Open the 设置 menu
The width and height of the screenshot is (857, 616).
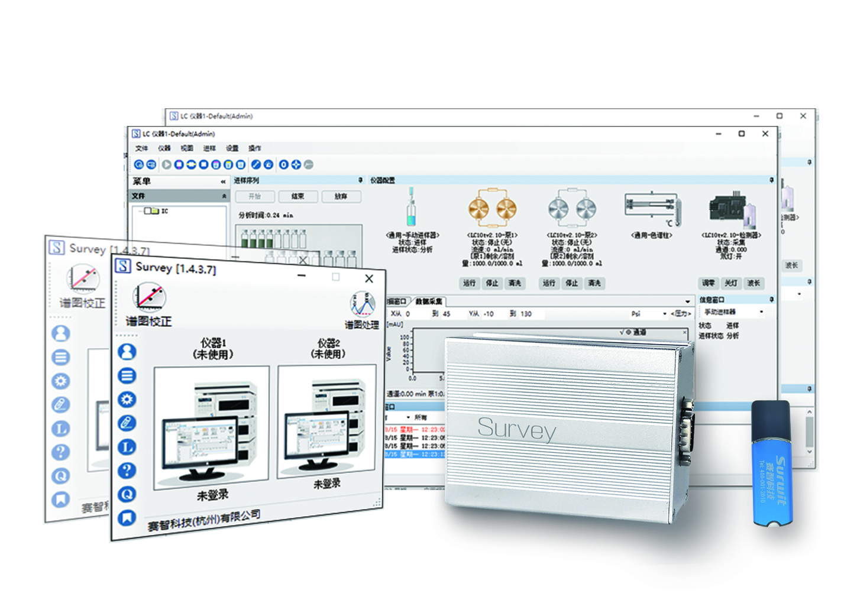tap(232, 148)
